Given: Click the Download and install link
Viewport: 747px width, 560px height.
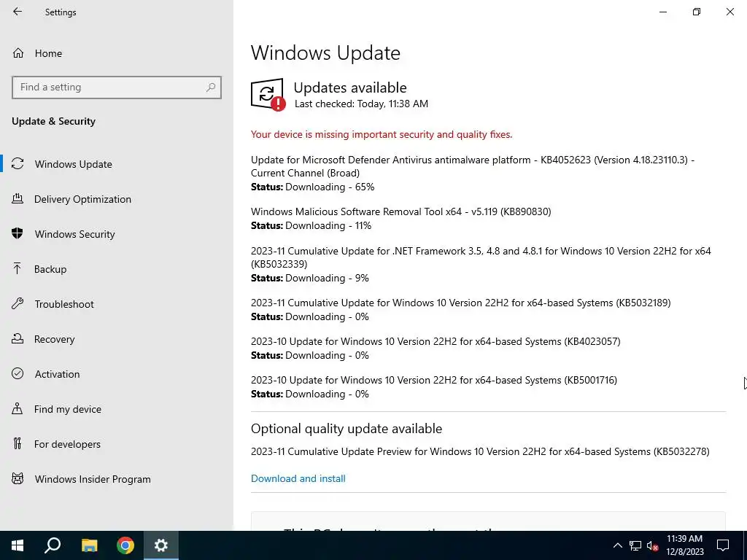Looking at the screenshot, I should pyautogui.click(x=298, y=478).
